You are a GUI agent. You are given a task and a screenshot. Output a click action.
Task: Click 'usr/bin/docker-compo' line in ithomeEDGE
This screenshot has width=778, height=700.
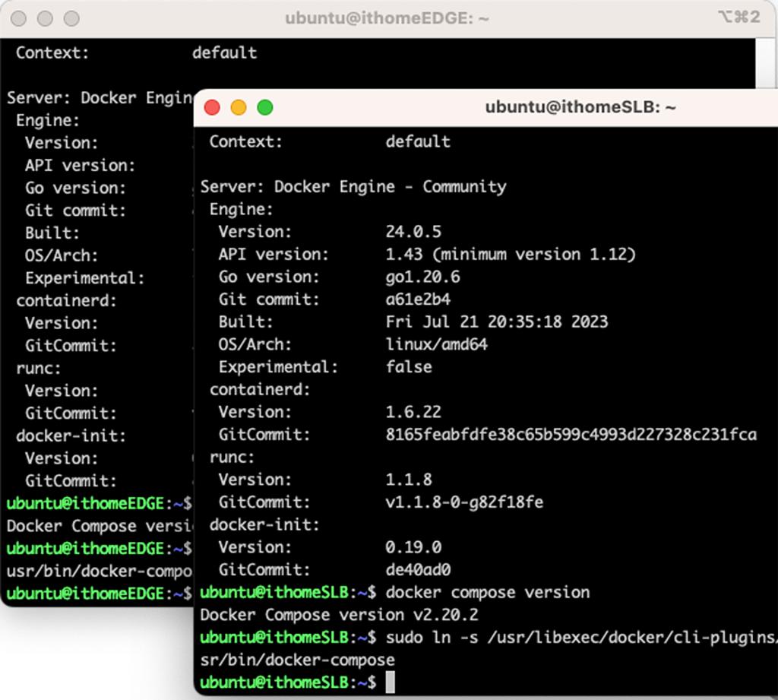tap(100, 571)
